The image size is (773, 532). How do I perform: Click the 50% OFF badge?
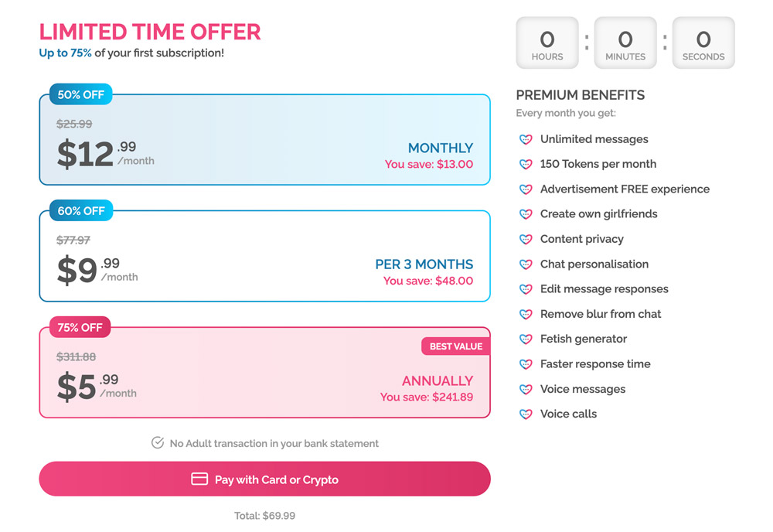(80, 94)
